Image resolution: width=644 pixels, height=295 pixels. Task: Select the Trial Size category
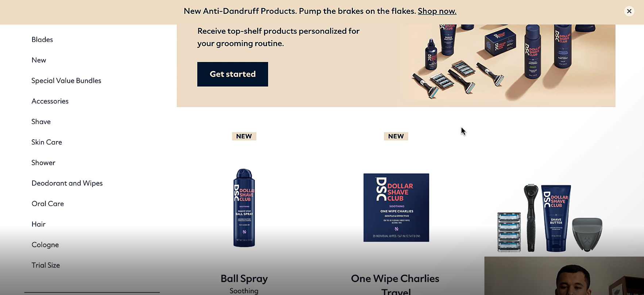(x=46, y=265)
